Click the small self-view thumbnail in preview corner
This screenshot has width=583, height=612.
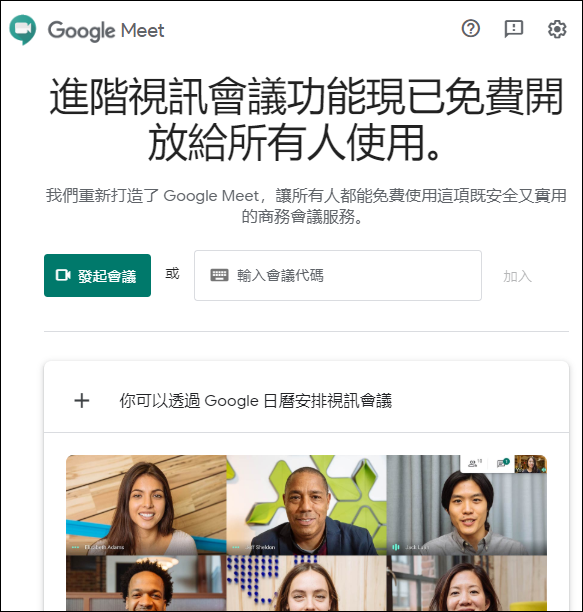coord(530,464)
